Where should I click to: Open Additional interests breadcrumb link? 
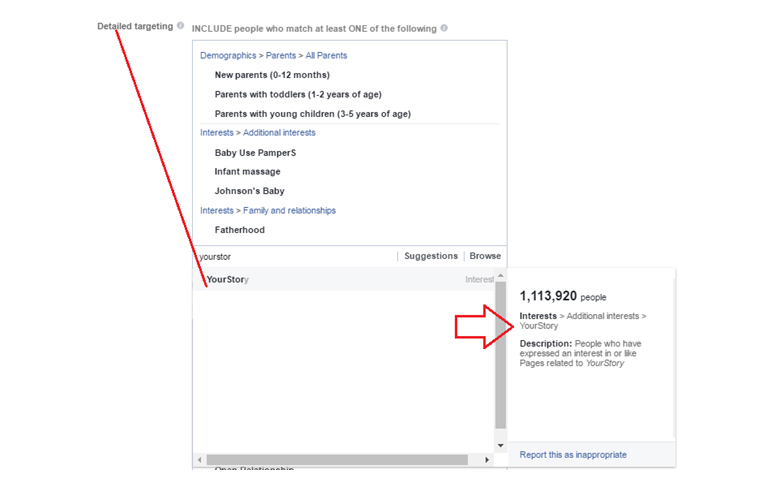click(x=279, y=132)
